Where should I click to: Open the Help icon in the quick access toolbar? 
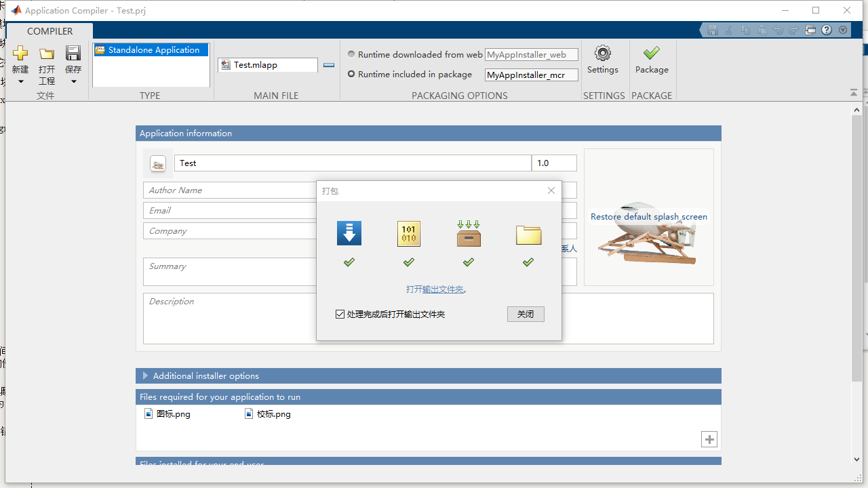coord(826,30)
